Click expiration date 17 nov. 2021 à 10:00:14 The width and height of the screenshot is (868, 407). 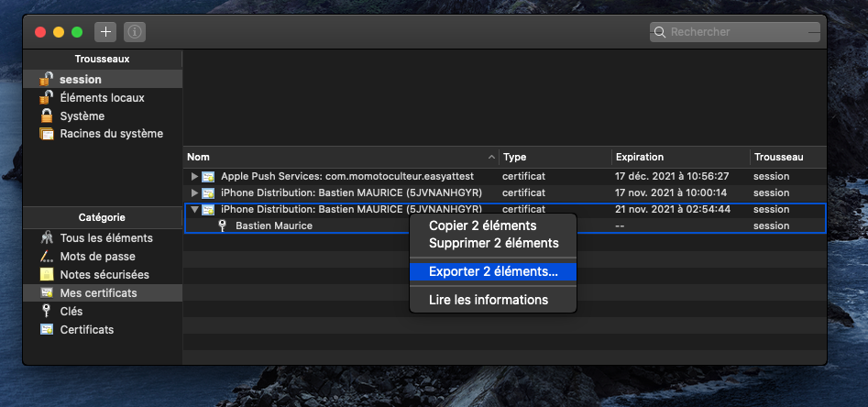coord(670,193)
